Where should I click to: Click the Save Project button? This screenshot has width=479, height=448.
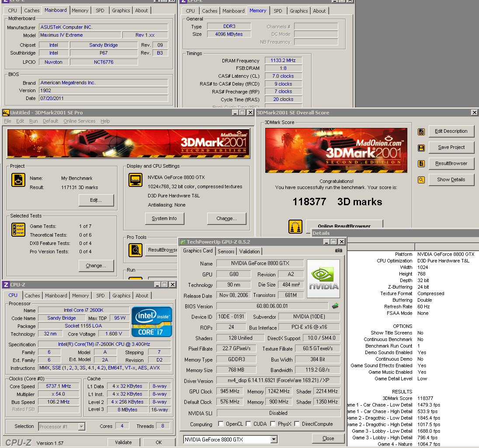click(451, 148)
